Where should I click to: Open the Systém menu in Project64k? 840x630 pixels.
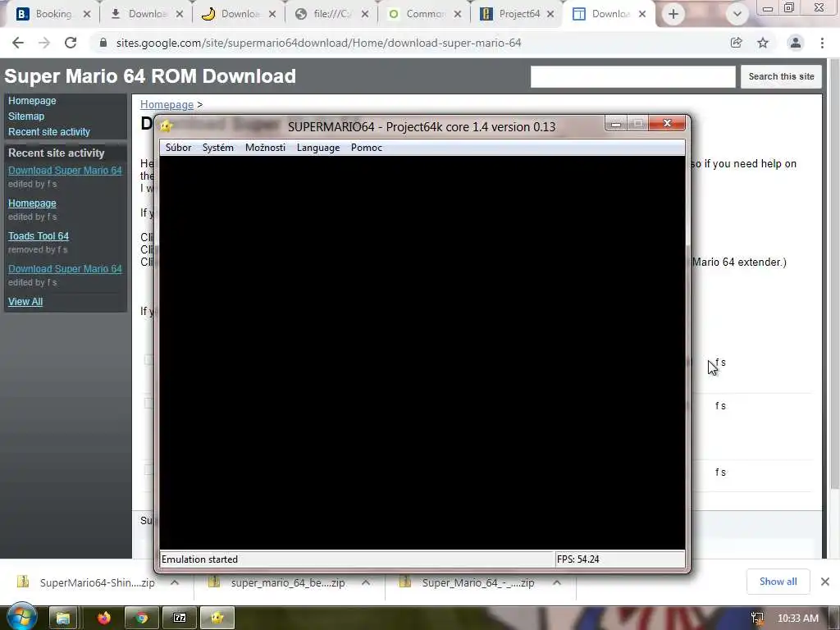(x=217, y=148)
